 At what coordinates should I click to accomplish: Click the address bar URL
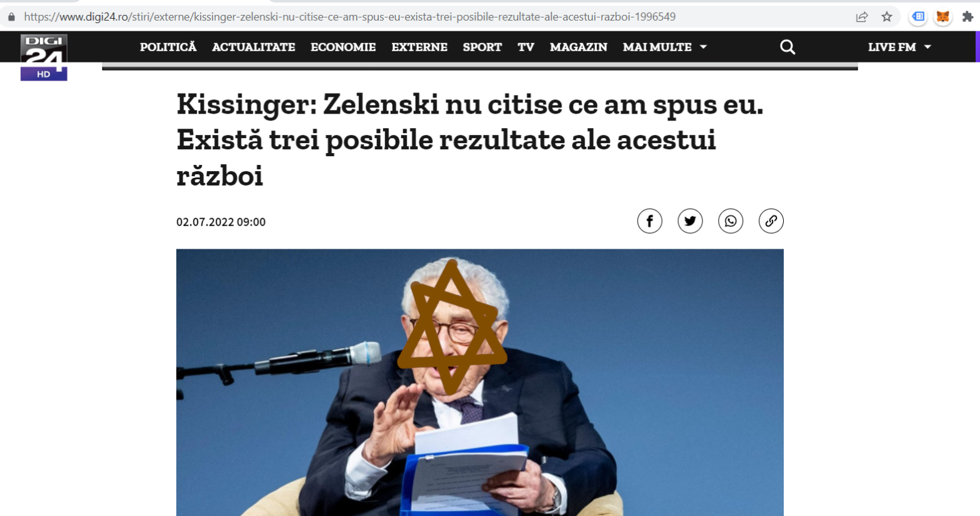tap(350, 17)
